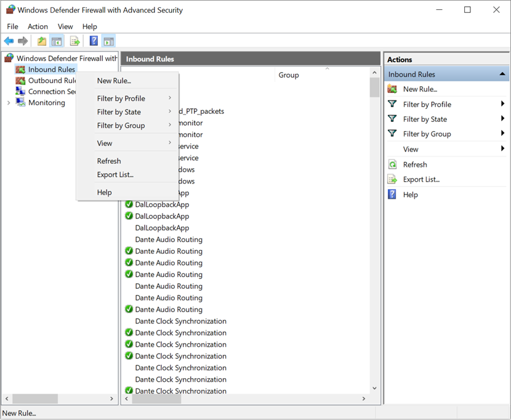This screenshot has width=511, height=420.
Task: Click the New Rule firewall icon in Actions
Action: (392, 89)
